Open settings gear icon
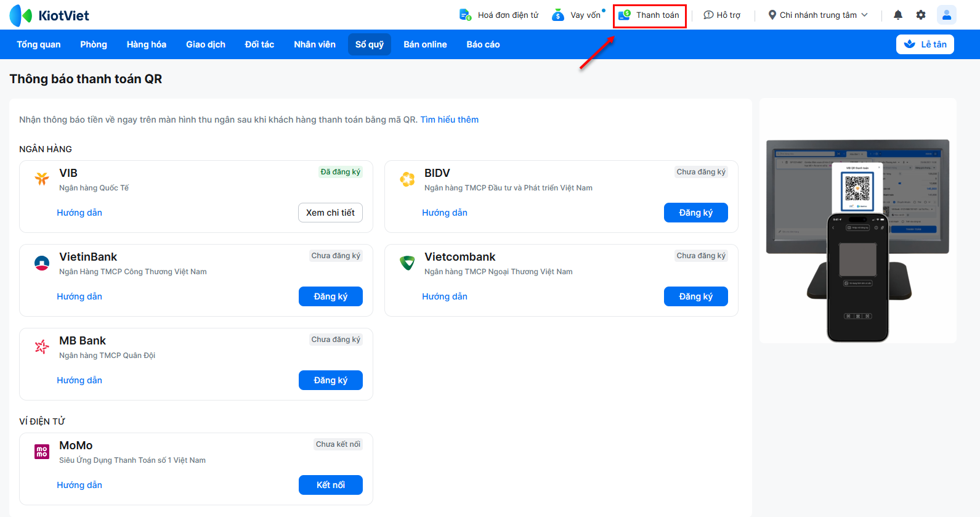Image resolution: width=980 pixels, height=517 pixels. tap(921, 15)
